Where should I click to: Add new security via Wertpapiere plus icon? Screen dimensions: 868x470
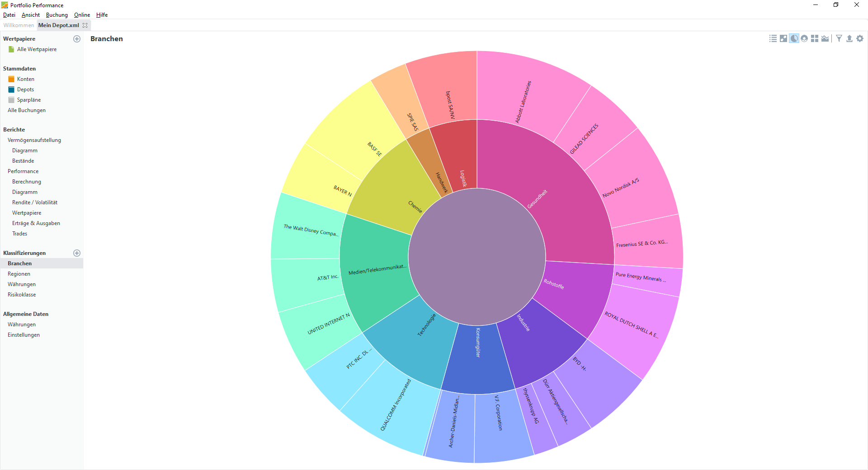click(x=77, y=39)
